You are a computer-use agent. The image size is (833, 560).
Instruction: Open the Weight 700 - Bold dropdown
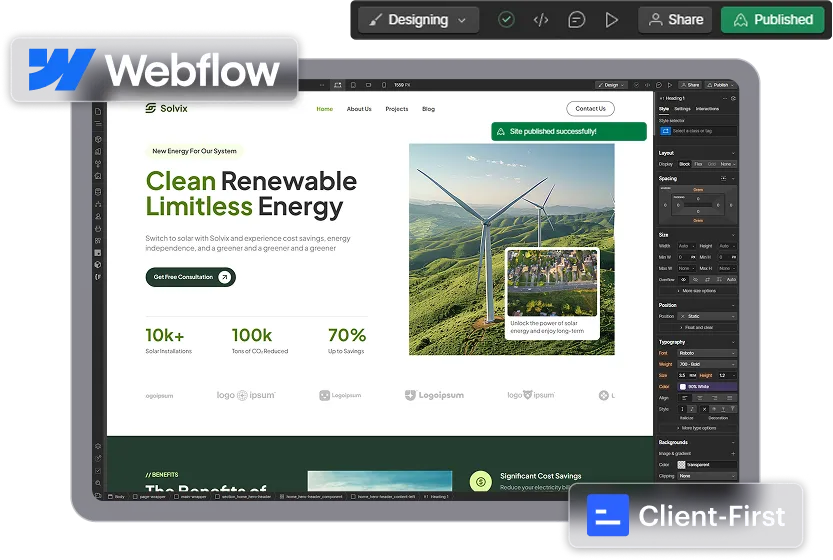point(708,364)
